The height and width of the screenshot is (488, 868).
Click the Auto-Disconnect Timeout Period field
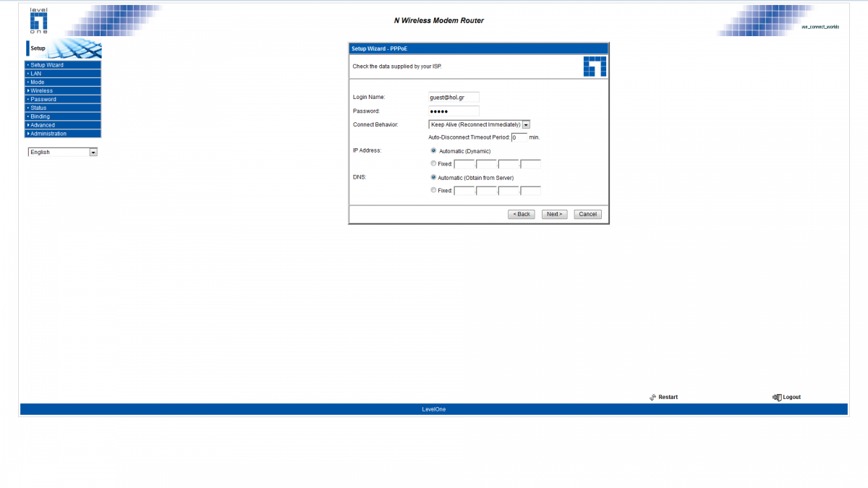[x=519, y=137]
